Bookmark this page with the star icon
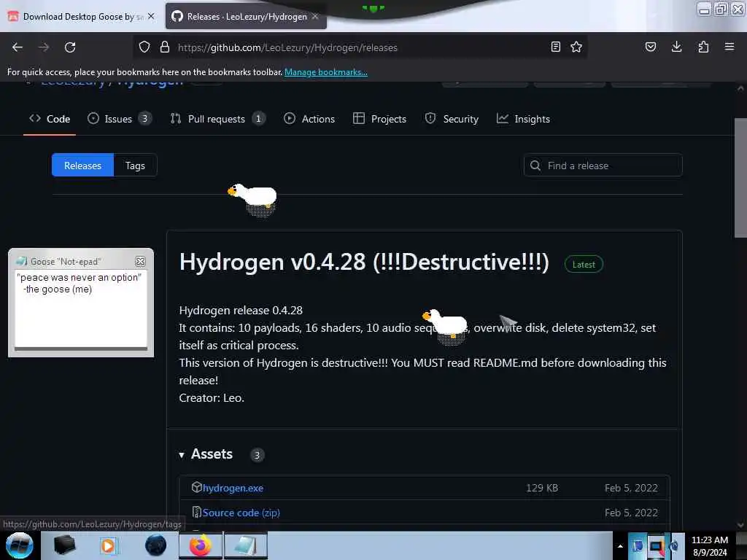The height and width of the screenshot is (560, 747). [576, 47]
